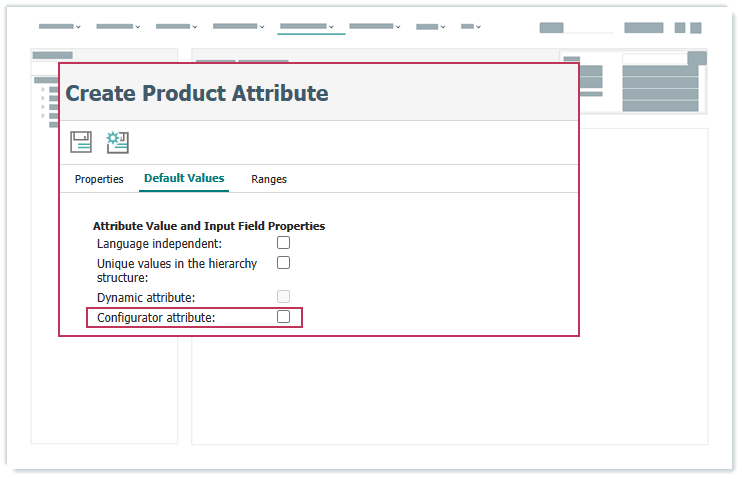Click the wide grey button in header

pyautogui.click(x=643, y=28)
